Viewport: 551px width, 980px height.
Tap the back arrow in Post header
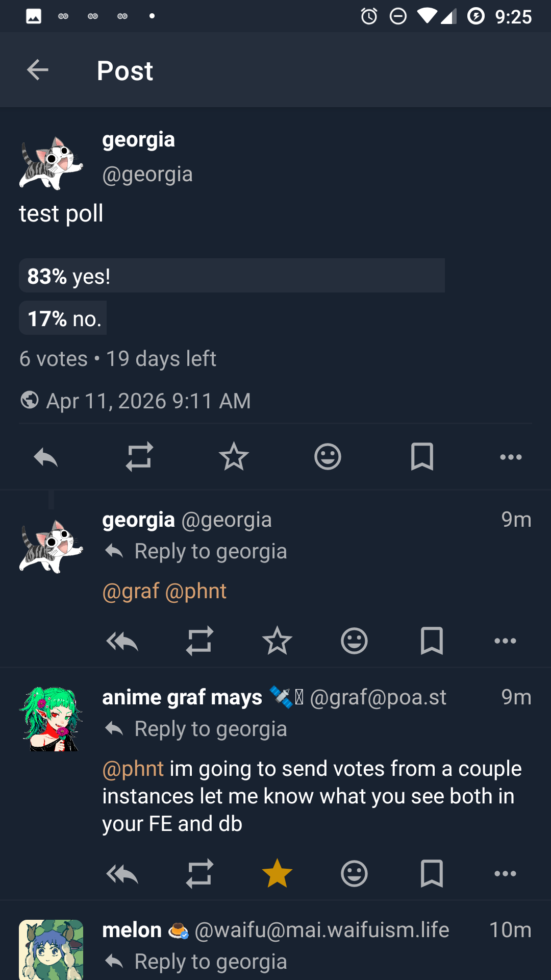37,70
